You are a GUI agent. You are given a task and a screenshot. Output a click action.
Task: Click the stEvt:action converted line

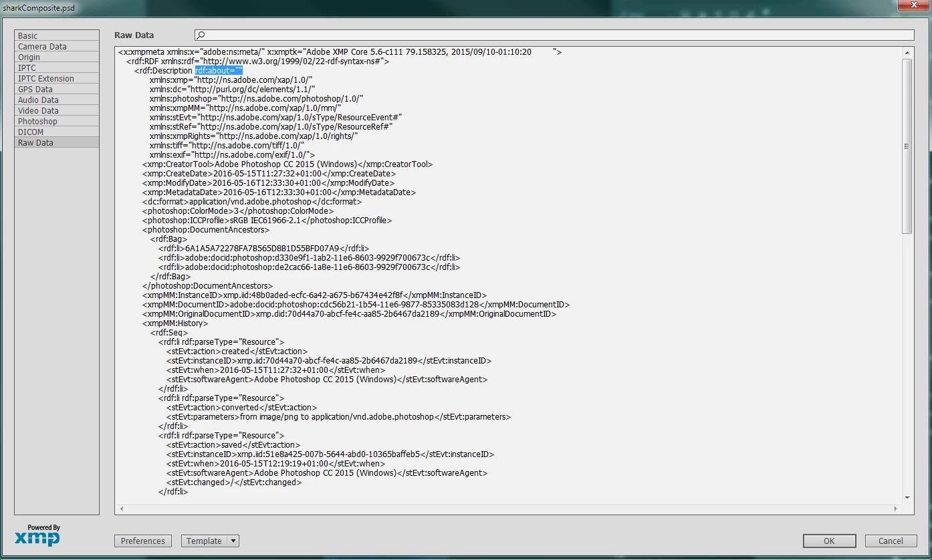[x=241, y=407]
